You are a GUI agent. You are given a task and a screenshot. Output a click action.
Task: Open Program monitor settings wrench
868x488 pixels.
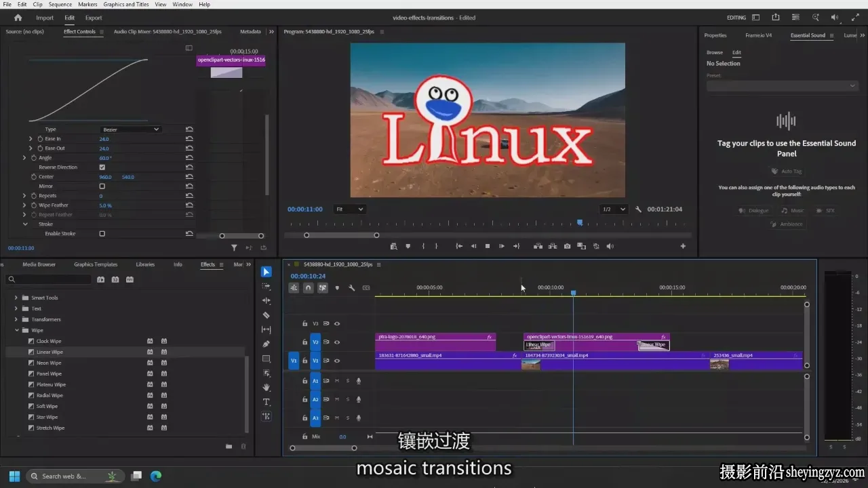638,209
